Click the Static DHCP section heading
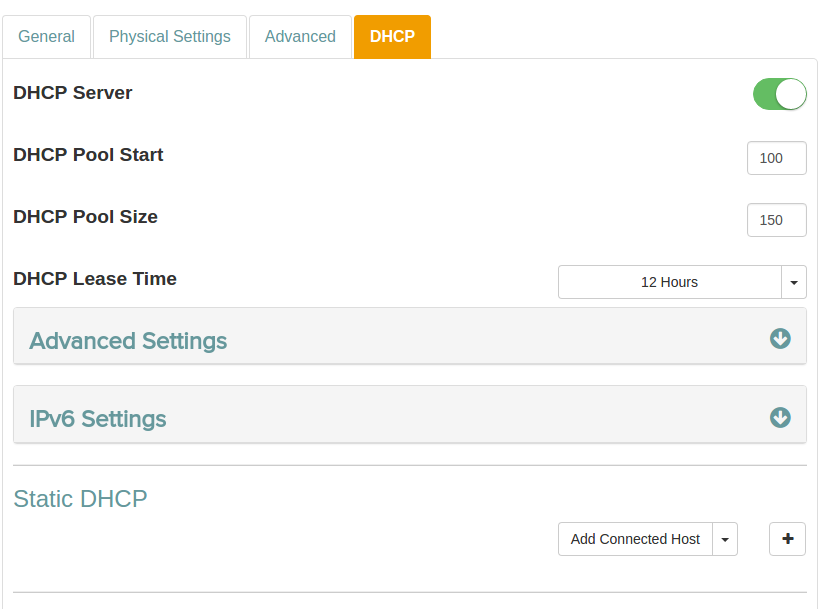 (x=80, y=498)
